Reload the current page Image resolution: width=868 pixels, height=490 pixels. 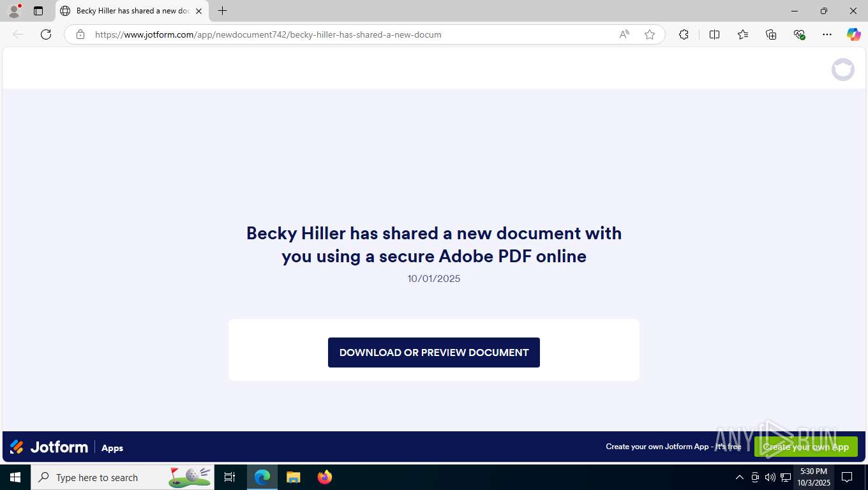point(46,34)
